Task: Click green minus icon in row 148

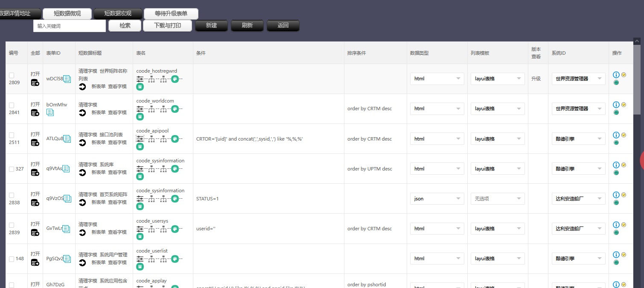Action: (616, 262)
